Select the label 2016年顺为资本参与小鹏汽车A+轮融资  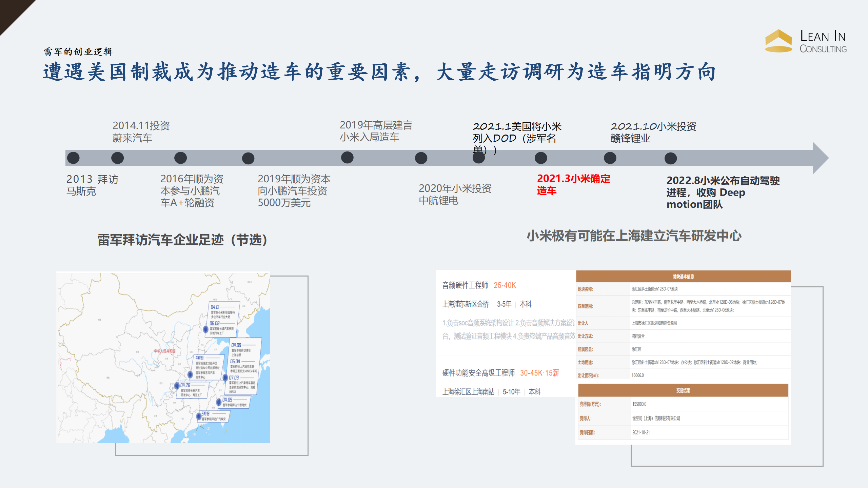pyautogui.click(x=192, y=191)
